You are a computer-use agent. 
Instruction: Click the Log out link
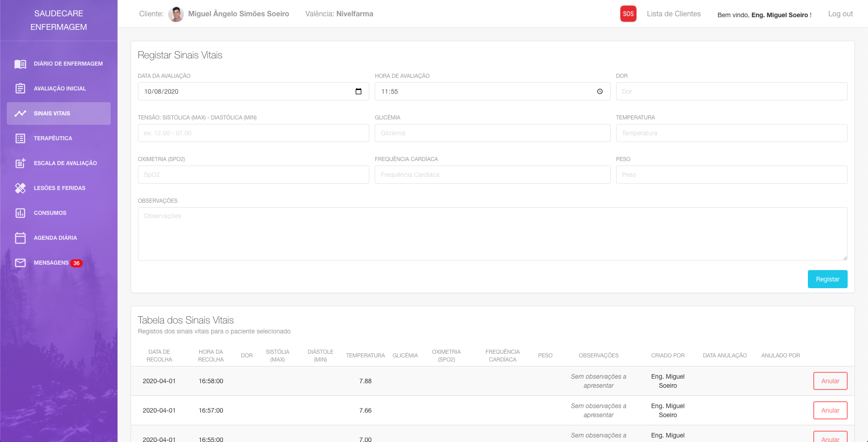point(840,14)
